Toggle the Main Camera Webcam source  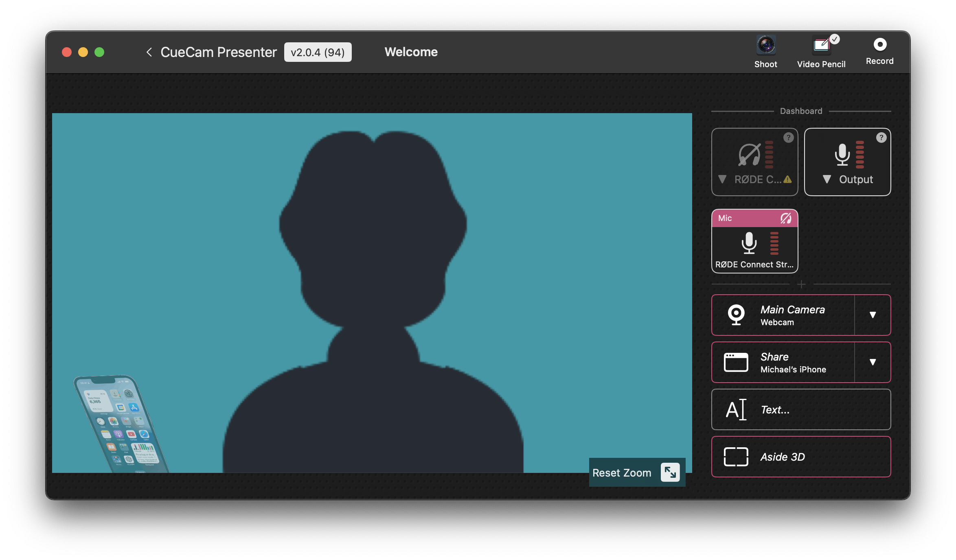783,315
